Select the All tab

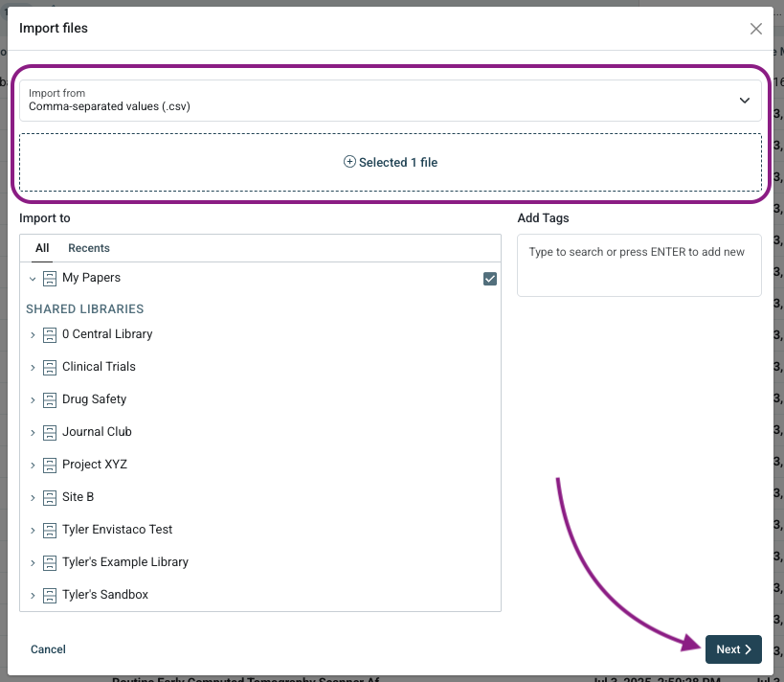(x=42, y=248)
